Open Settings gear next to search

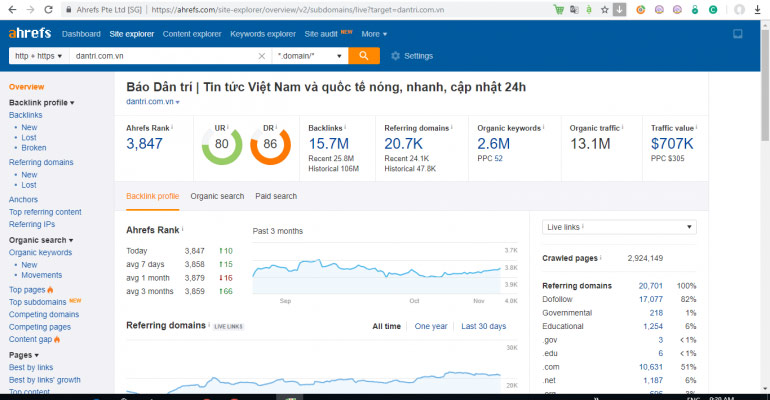tap(412, 56)
